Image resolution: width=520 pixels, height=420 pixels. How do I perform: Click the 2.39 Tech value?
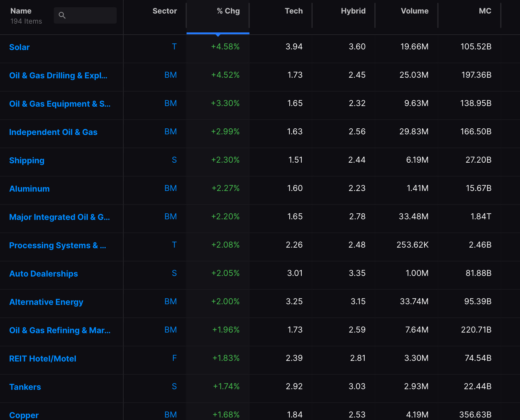pyautogui.click(x=294, y=358)
